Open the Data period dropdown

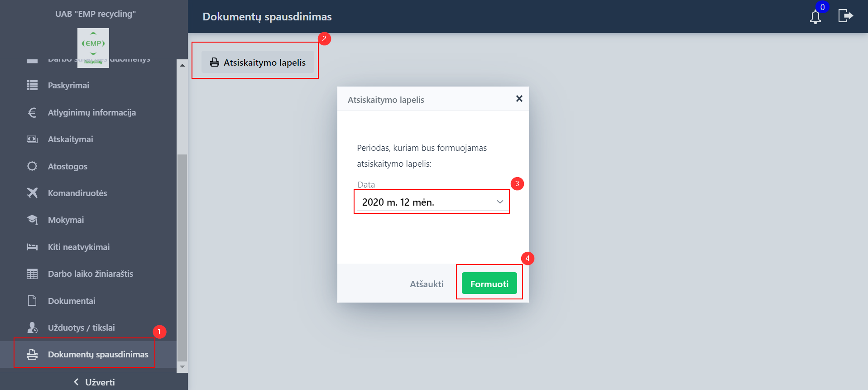point(432,202)
